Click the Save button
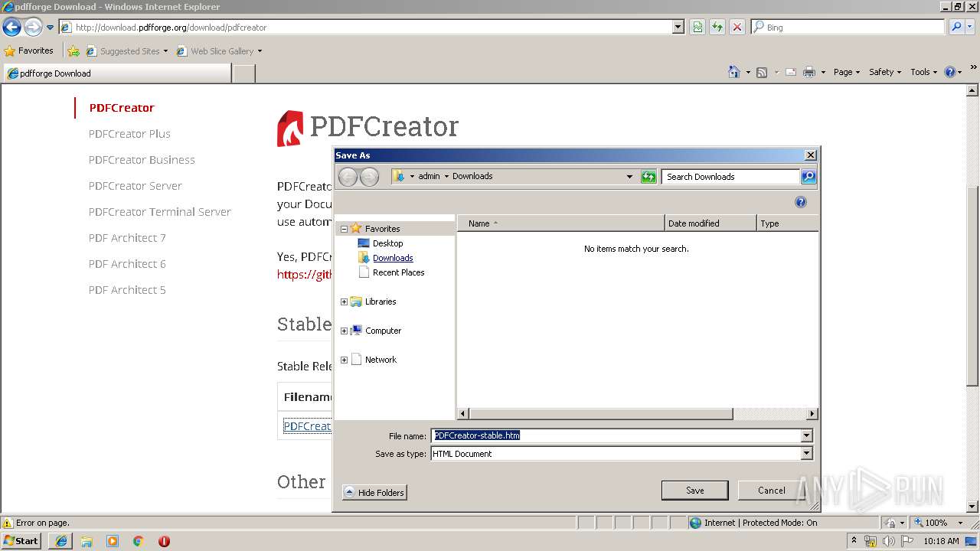This screenshot has width=980, height=551. 694,491
